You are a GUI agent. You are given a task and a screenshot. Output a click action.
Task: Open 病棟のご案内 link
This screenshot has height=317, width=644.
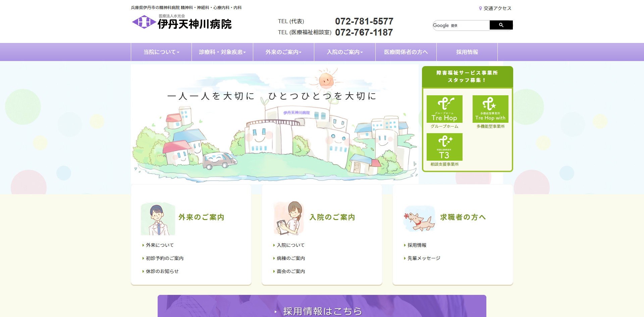tap(291, 258)
